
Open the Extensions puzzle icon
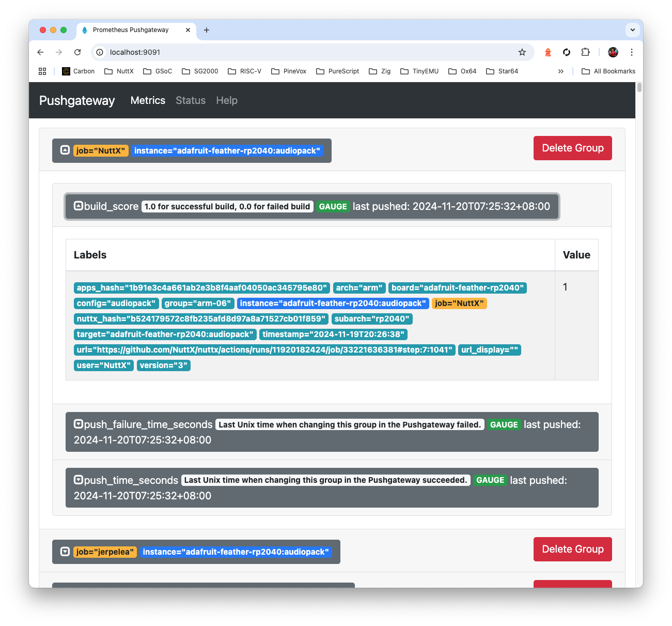[585, 52]
